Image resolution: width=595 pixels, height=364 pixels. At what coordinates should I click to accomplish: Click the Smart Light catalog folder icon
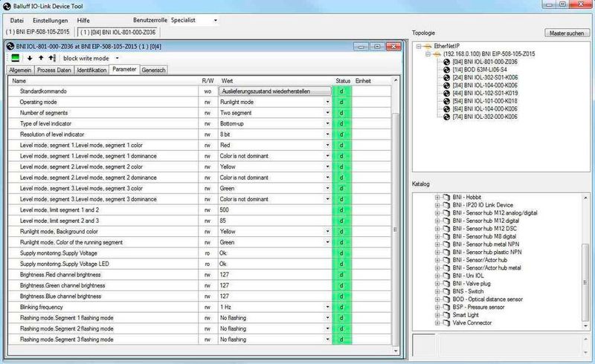(x=447, y=315)
